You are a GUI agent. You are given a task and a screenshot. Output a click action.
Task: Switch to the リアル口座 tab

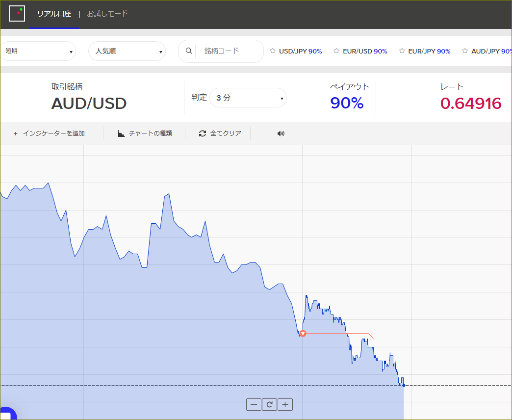(54, 14)
